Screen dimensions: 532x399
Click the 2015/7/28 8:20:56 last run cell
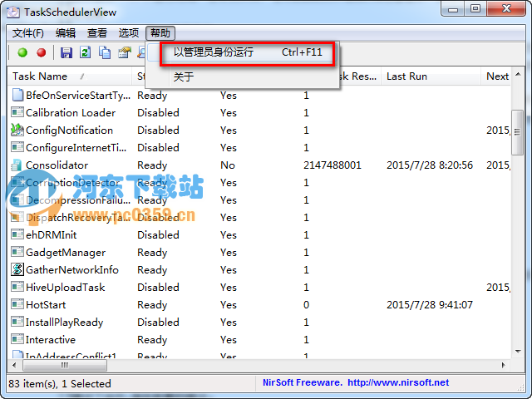[x=430, y=165]
